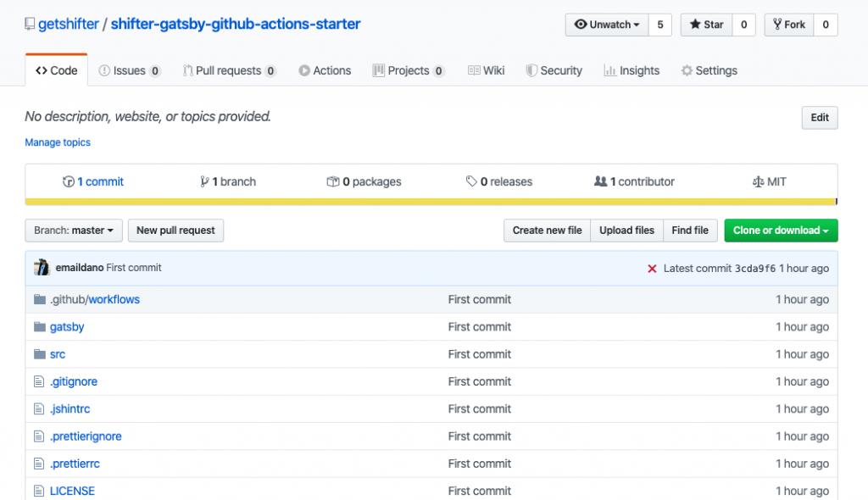This screenshot has width=868, height=500.
Task: Open the .jshintrc file
Action: pos(70,409)
